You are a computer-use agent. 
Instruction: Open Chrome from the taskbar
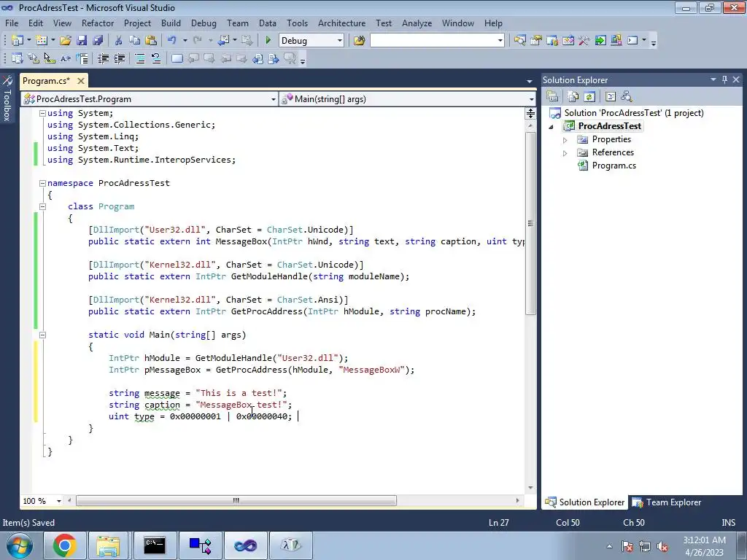coord(65,545)
